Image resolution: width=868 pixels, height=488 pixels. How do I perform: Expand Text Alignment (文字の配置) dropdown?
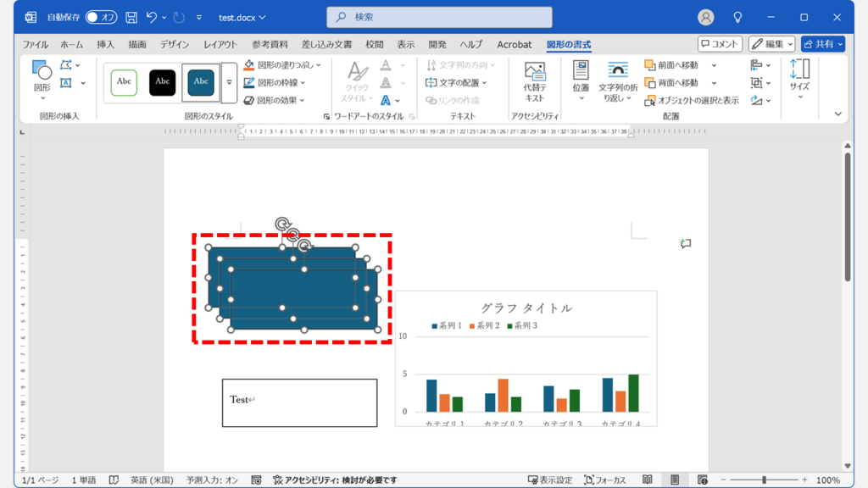coord(484,83)
